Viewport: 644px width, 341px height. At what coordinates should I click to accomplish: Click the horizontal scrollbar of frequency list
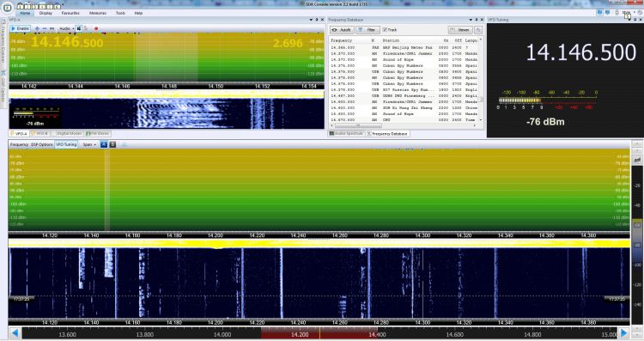pyautogui.click(x=403, y=125)
